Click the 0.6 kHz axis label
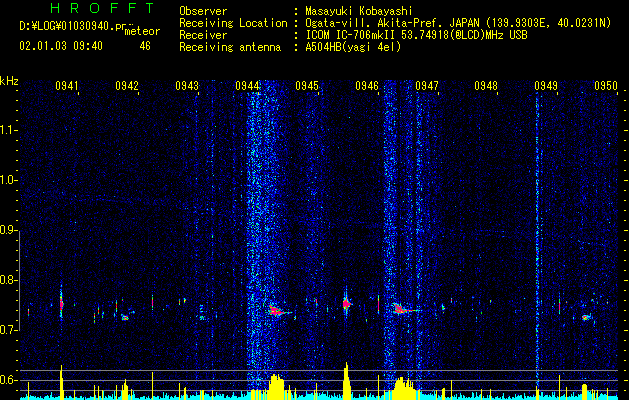Screen dimensions: 629x400 coord(9,380)
